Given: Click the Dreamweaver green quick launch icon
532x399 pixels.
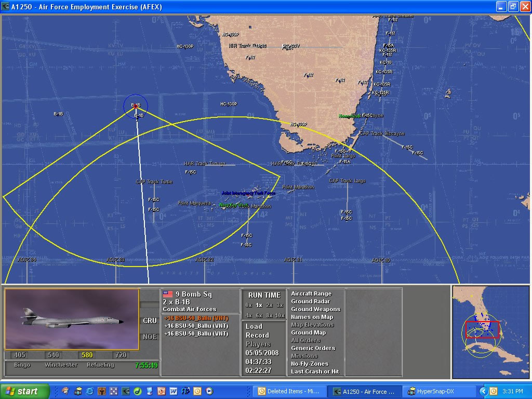Looking at the screenshot, I should [137, 391].
